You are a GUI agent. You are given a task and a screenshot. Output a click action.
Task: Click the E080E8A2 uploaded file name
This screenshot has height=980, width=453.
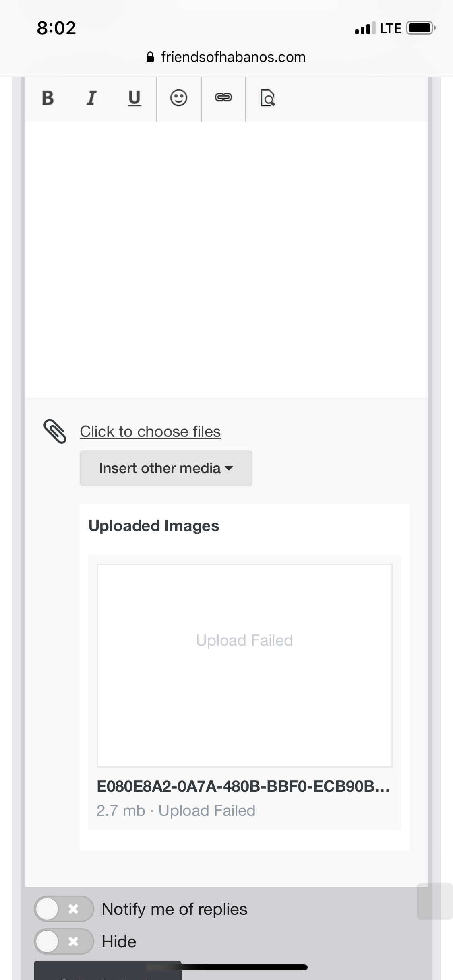(243, 786)
